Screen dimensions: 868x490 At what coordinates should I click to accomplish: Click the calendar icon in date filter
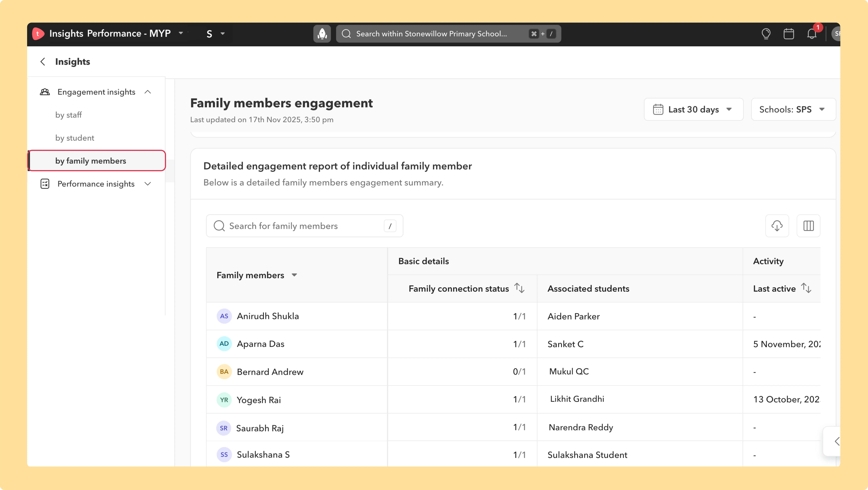pos(658,109)
